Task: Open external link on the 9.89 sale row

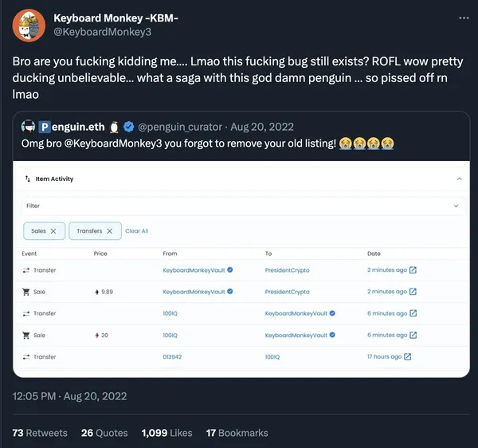Action: click(413, 292)
